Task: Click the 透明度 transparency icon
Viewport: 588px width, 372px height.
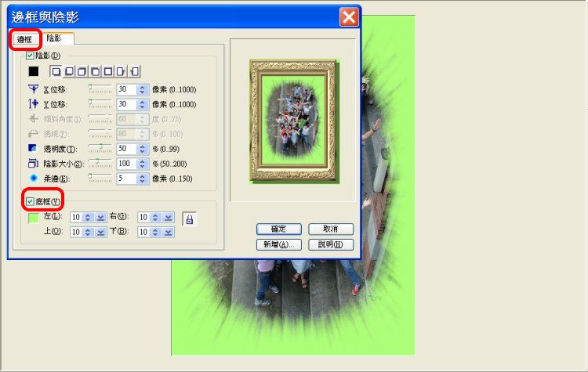Action: 32,149
